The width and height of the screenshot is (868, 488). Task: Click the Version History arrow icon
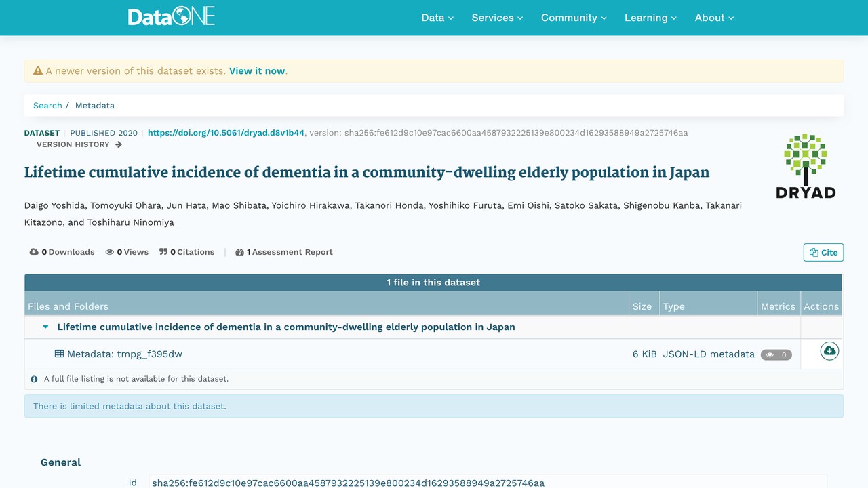(119, 144)
